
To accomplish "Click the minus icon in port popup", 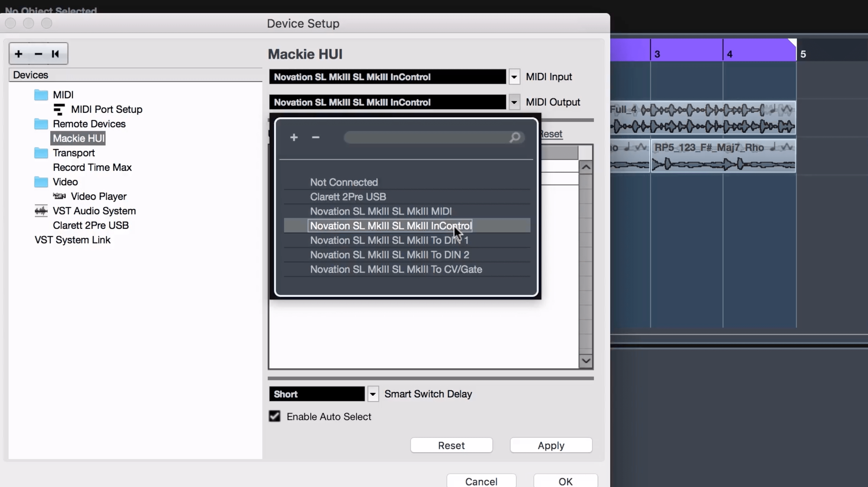I will coord(315,137).
